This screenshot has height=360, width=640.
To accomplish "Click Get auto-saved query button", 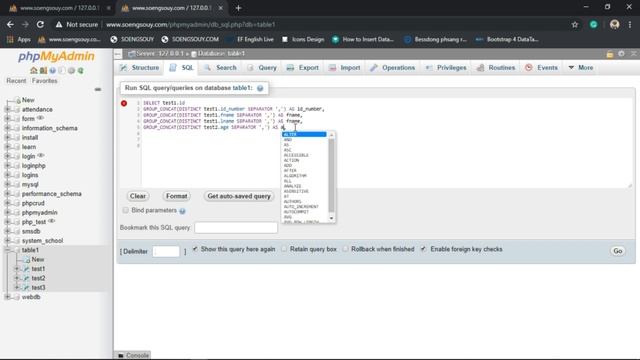I will click(x=239, y=196).
